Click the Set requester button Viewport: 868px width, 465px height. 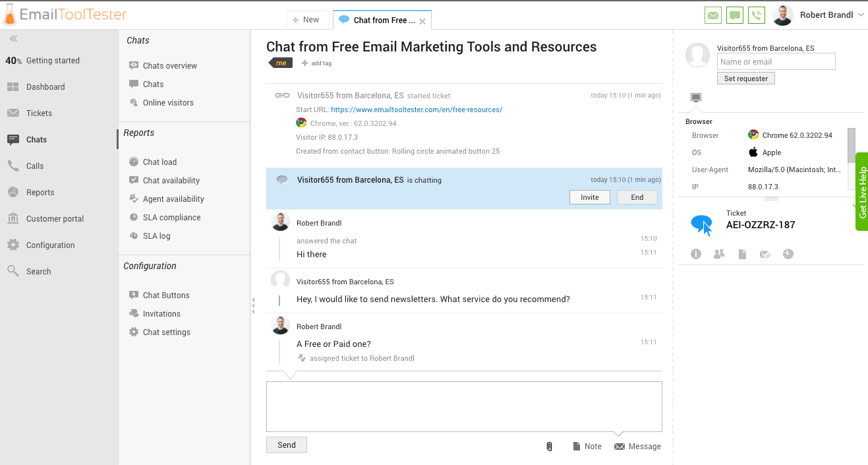pyautogui.click(x=746, y=78)
